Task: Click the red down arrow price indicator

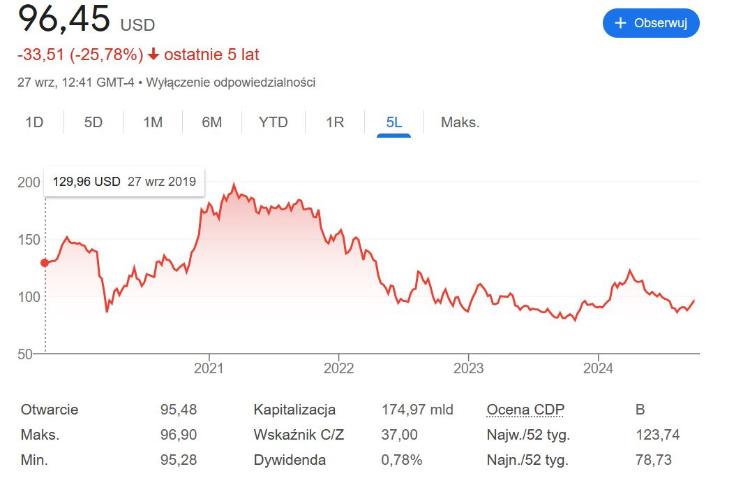Action: pyautogui.click(x=154, y=54)
